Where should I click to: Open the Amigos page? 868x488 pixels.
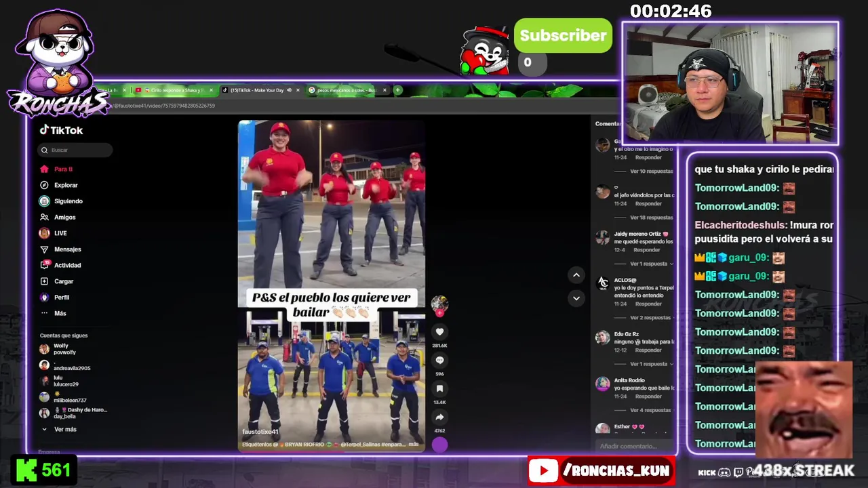tap(58, 217)
